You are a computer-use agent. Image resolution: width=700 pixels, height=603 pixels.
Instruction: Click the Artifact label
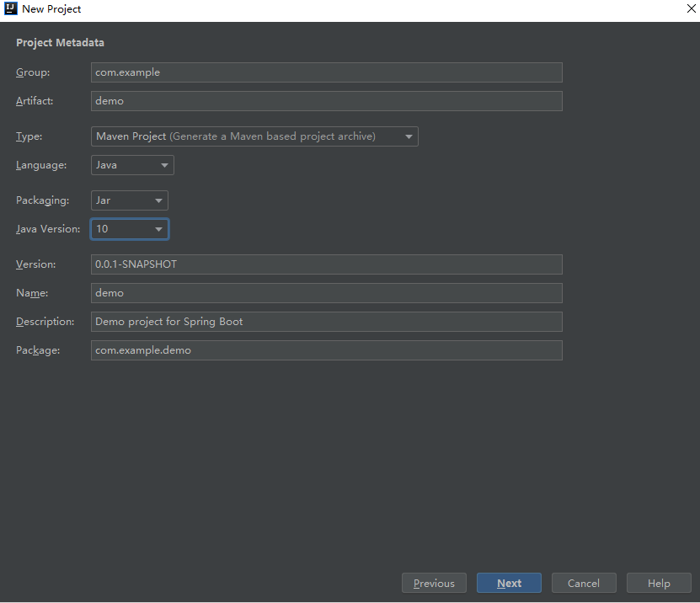pos(35,101)
